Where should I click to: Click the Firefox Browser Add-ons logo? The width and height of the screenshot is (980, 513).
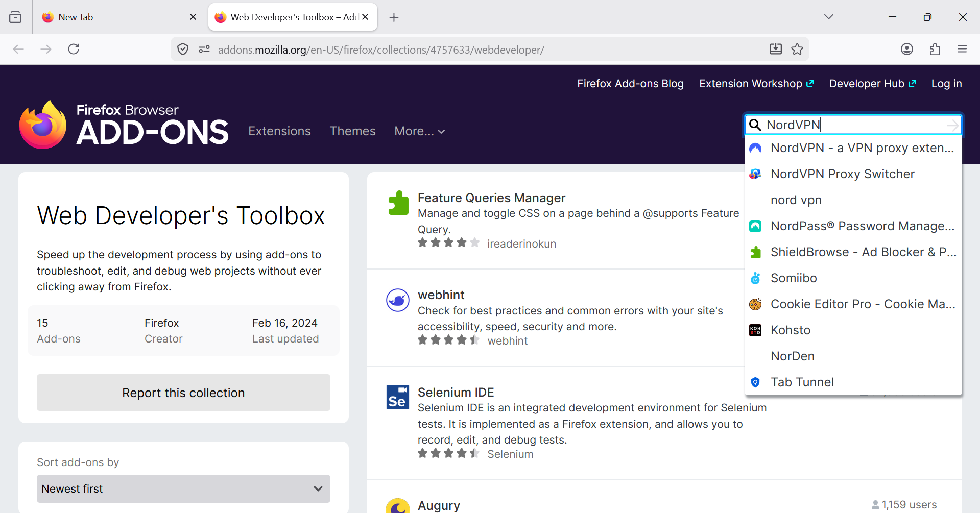pos(124,125)
